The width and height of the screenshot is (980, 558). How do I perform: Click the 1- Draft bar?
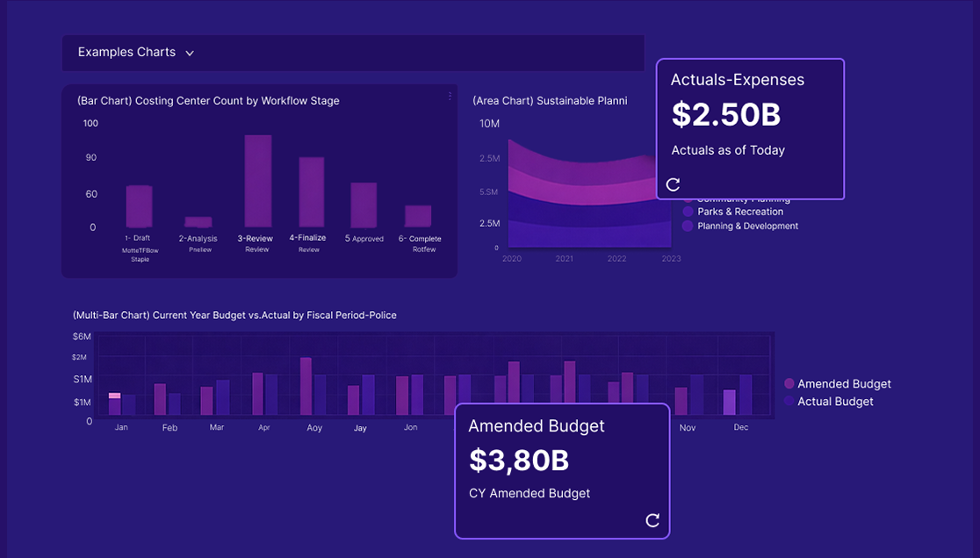click(x=139, y=207)
